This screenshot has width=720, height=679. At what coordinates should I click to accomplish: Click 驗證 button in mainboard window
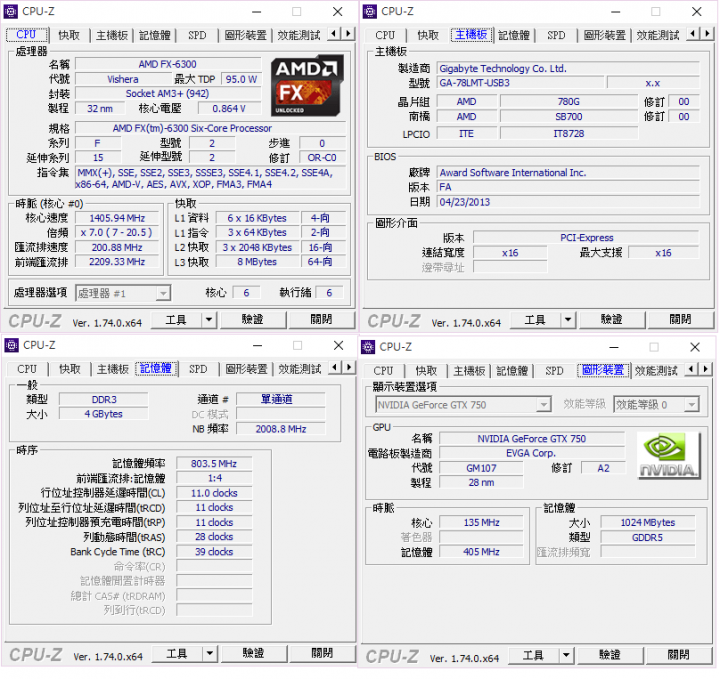[x=612, y=319]
